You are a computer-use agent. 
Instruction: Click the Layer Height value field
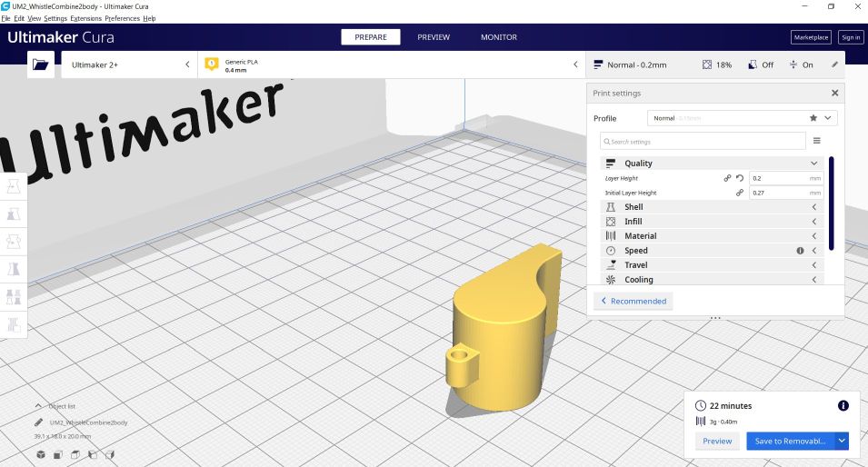click(x=786, y=178)
